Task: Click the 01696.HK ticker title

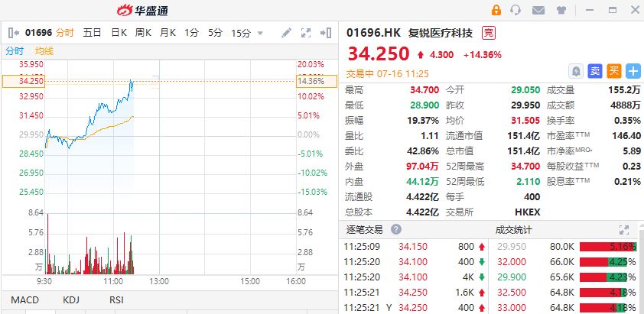Action: pos(374,33)
